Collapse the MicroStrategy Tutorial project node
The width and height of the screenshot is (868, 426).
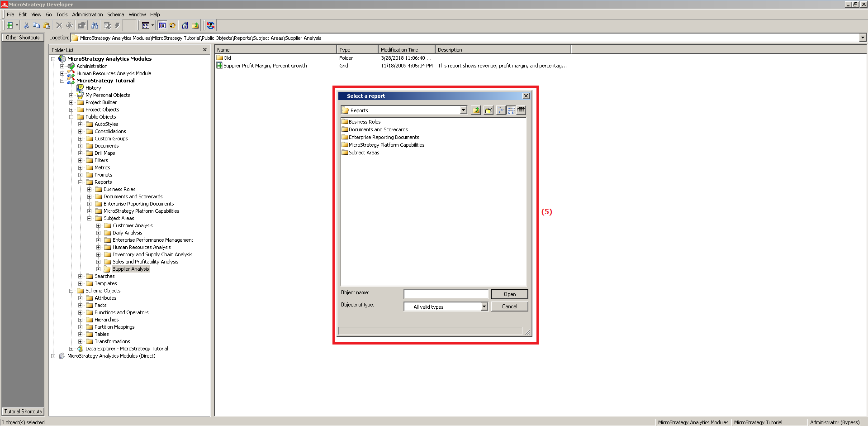pos(62,81)
